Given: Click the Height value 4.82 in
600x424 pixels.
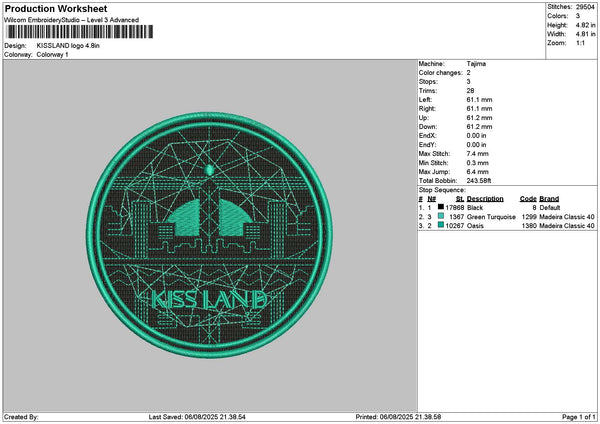Looking at the screenshot, I should point(585,25).
